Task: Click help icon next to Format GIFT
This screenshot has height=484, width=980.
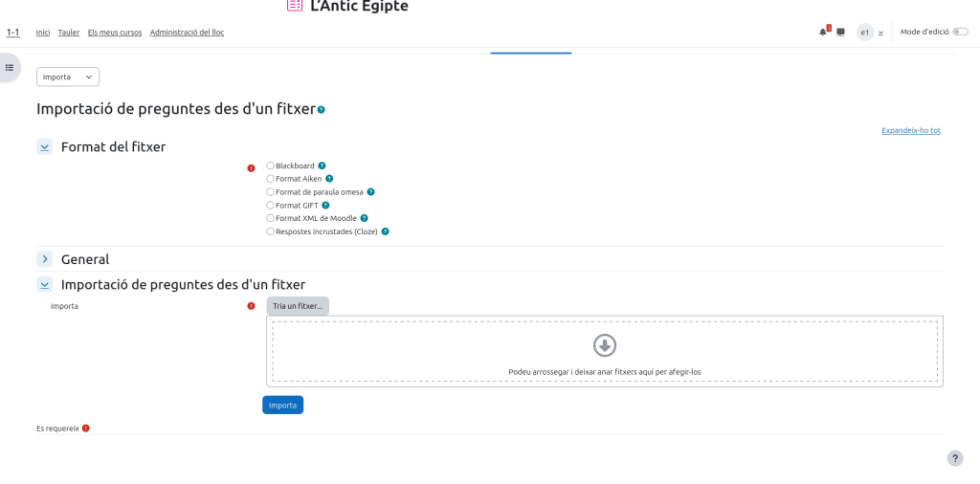Action: pos(325,205)
